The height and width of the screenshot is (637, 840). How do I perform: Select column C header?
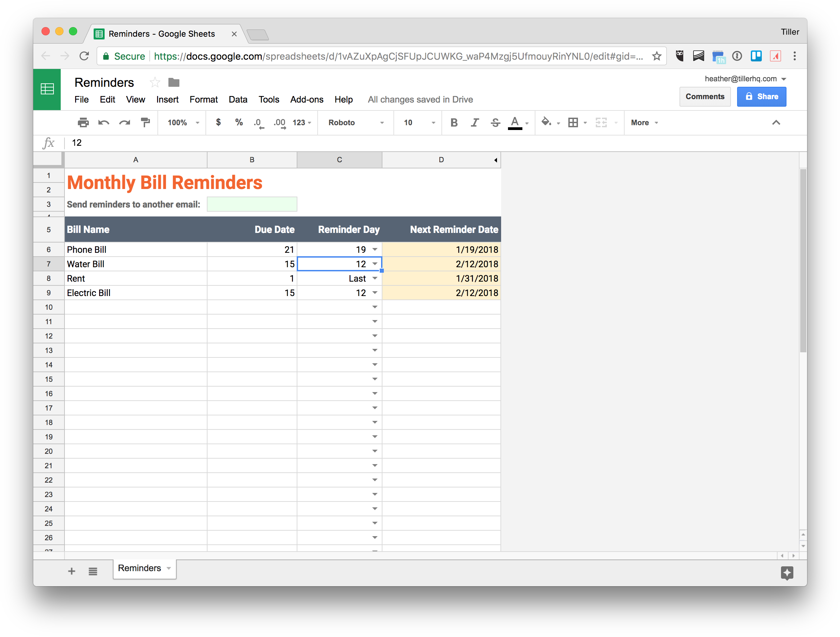[340, 160]
